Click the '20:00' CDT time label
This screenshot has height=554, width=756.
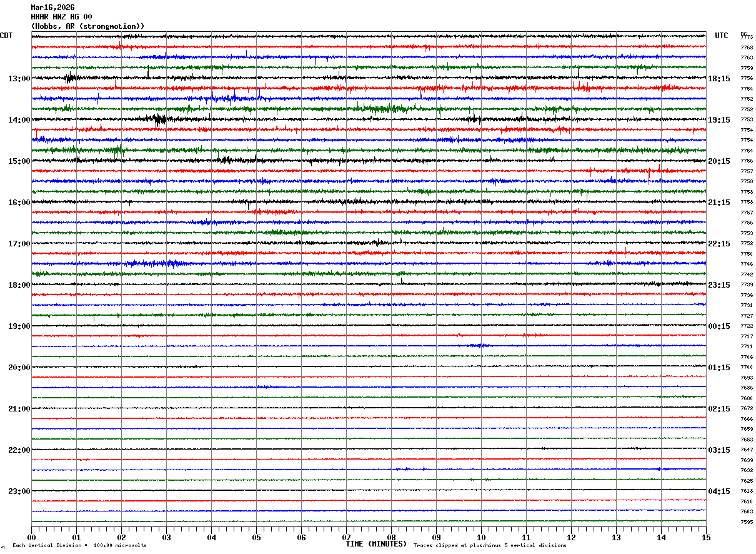click(19, 368)
